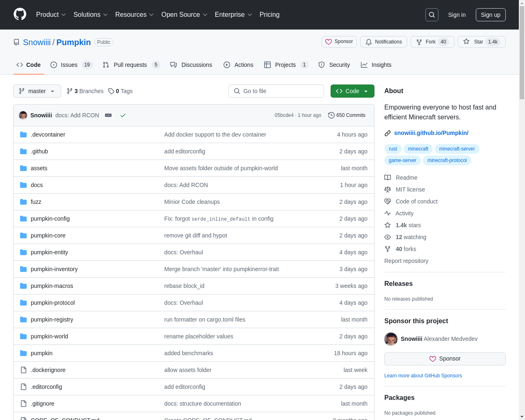Click the Sign up button
The height and width of the screenshot is (420, 525).
(x=491, y=15)
